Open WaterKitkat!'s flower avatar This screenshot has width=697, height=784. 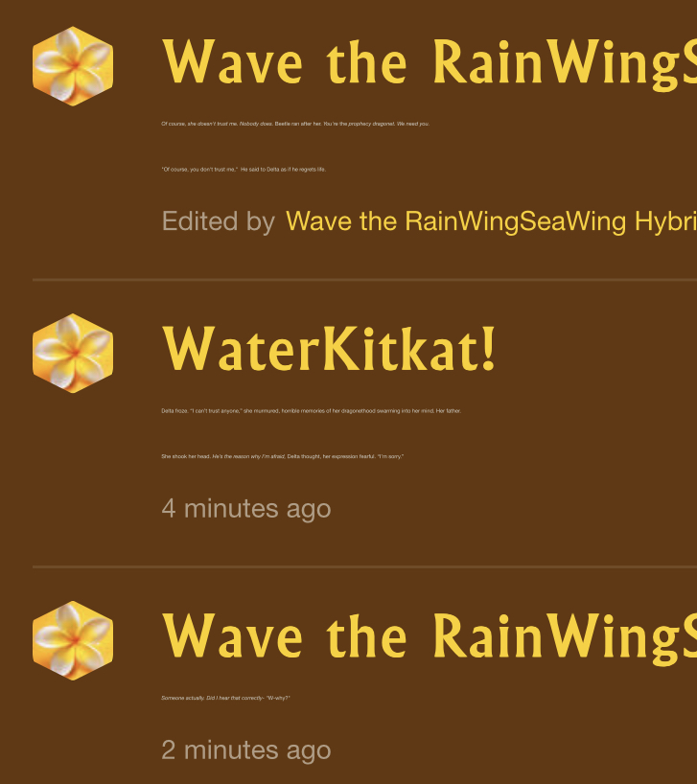point(73,353)
